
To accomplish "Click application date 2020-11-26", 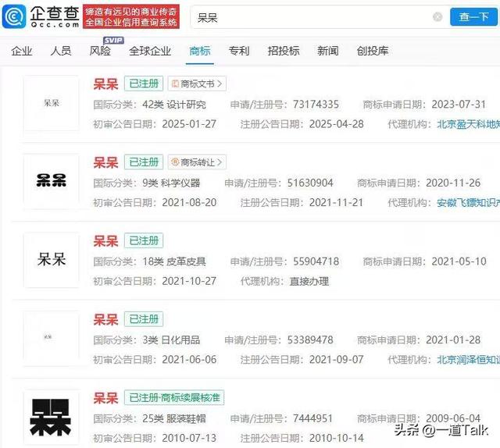I will 453,183.
